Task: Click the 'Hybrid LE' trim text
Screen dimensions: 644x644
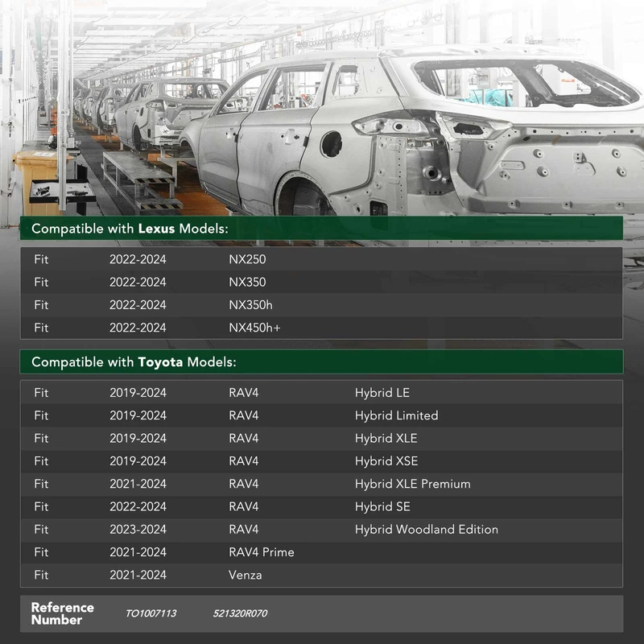Action: point(382,393)
